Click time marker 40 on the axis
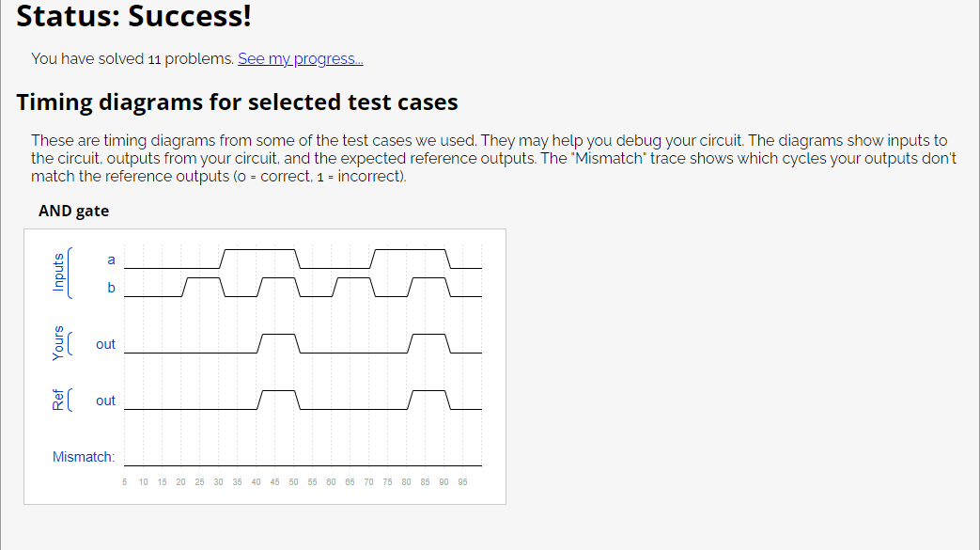Viewport: 980px width, 550px height. (257, 482)
